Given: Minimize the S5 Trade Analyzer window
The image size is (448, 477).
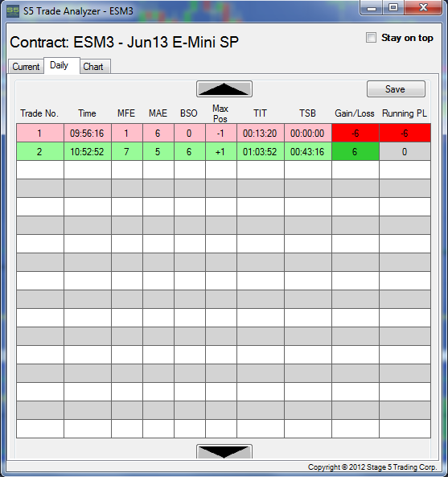Looking at the screenshot, I should click(372, 7).
